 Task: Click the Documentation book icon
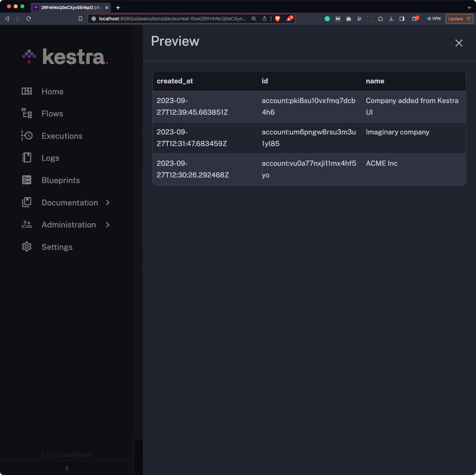coord(27,202)
